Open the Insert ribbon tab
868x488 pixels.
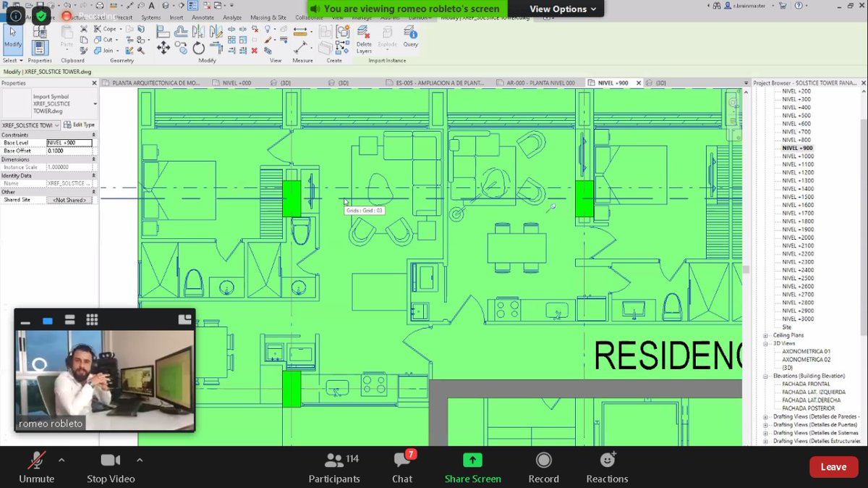[x=176, y=17]
